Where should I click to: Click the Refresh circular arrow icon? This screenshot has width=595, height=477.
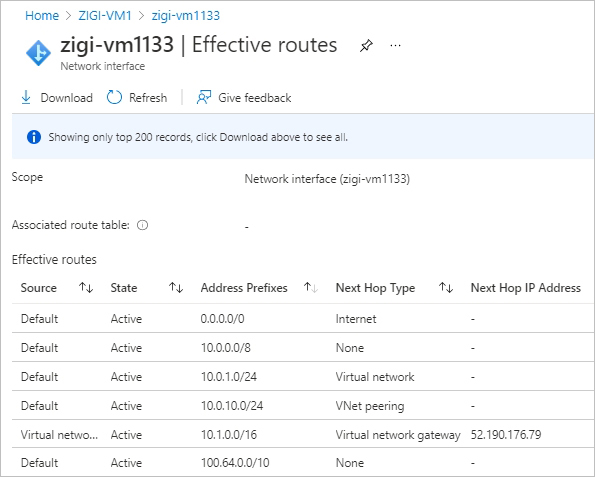coord(114,98)
